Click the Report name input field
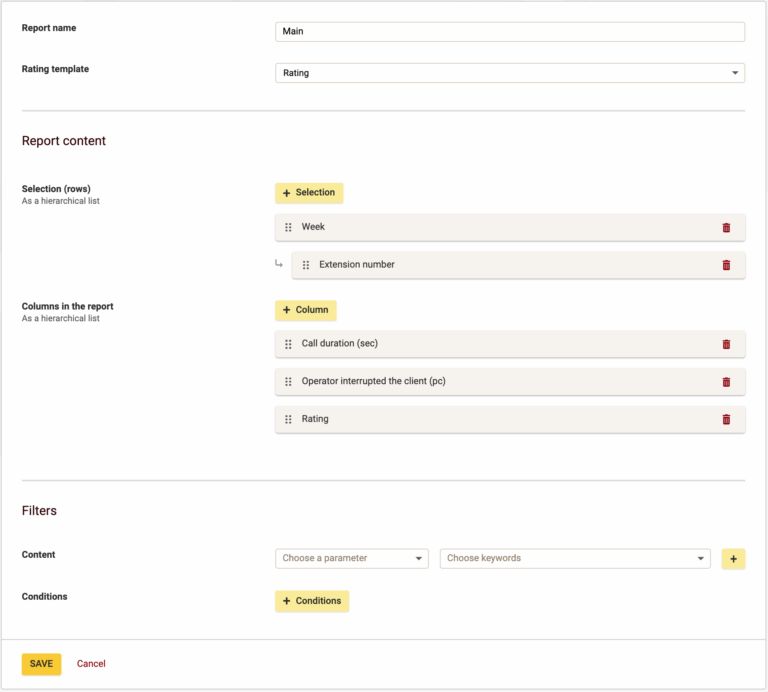Screen dimensions: 768x692 coord(510,32)
